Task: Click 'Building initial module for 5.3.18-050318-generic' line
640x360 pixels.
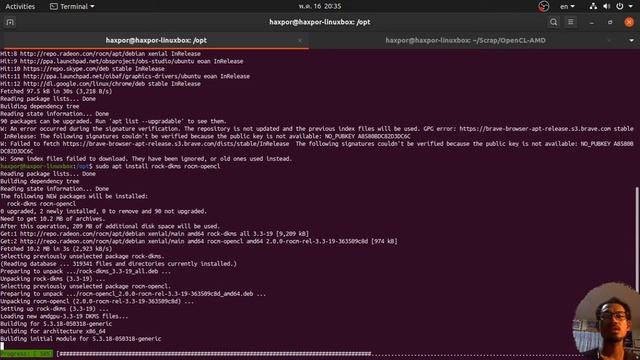Action: tap(81, 339)
